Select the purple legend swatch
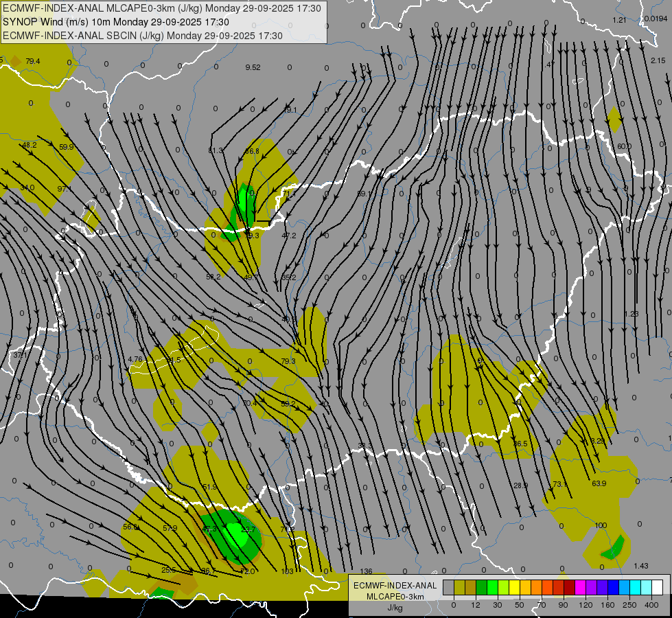The width and height of the screenshot is (672, 618). (x=592, y=587)
